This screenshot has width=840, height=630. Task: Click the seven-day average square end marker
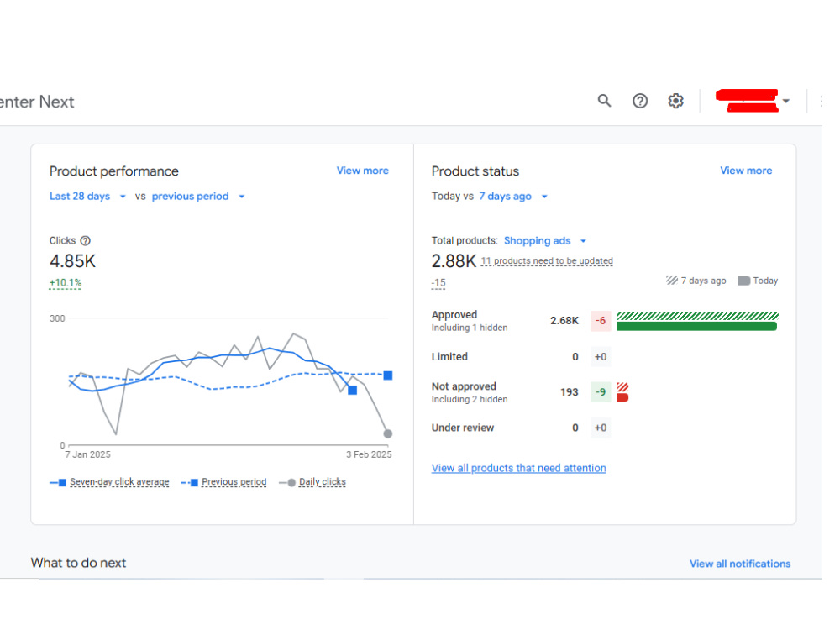[x=353, y=390]
